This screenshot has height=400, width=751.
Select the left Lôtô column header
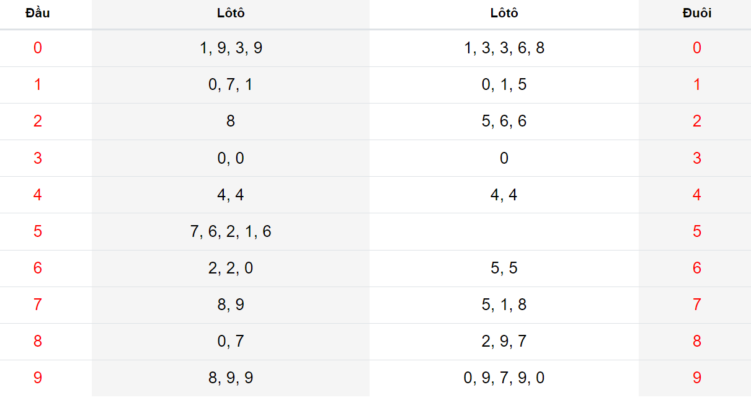[x=230, y=13]
